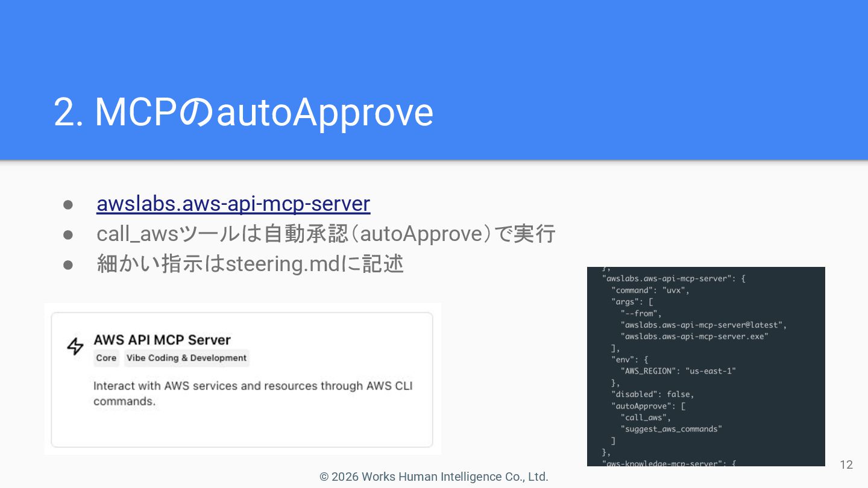Open the awslabs.aws-api-mcp-server link
868x488 pixels.
[x=233, y=204]
